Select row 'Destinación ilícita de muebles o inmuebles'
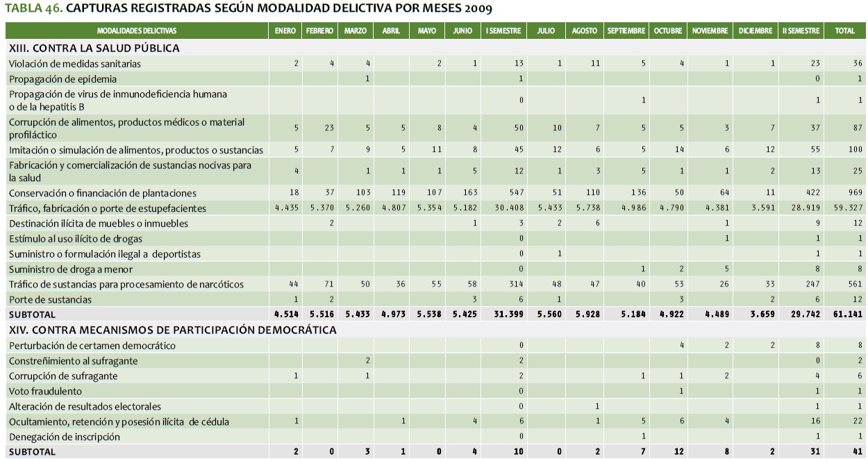Viewport: 868px width, 461px height. [x=435, y=223]
